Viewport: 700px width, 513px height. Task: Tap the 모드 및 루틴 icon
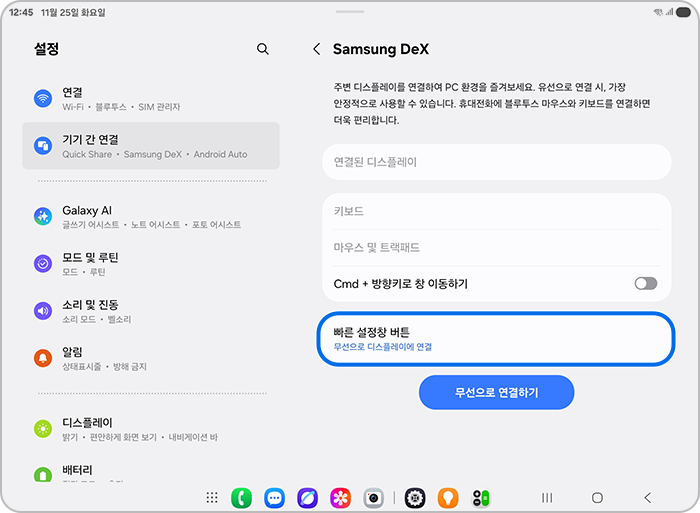point(43,263)
